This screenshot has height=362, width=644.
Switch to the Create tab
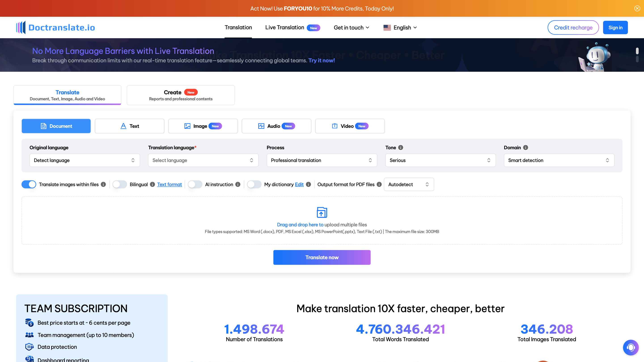(x=180, y=95)
